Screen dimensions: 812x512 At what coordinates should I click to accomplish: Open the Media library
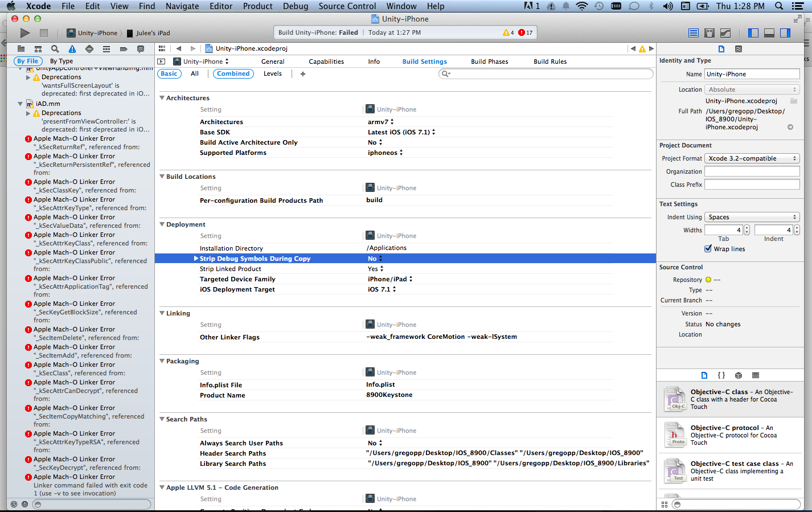click(756, 375)
